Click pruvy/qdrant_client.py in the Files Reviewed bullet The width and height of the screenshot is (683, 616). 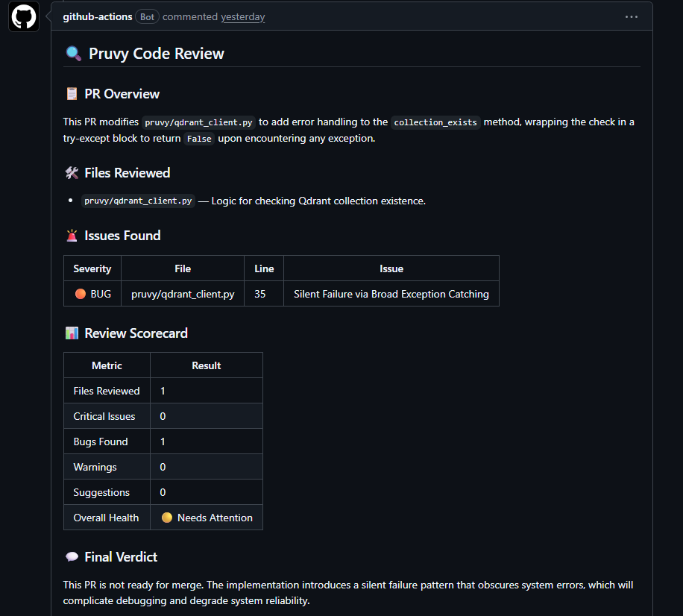point(138,201)
